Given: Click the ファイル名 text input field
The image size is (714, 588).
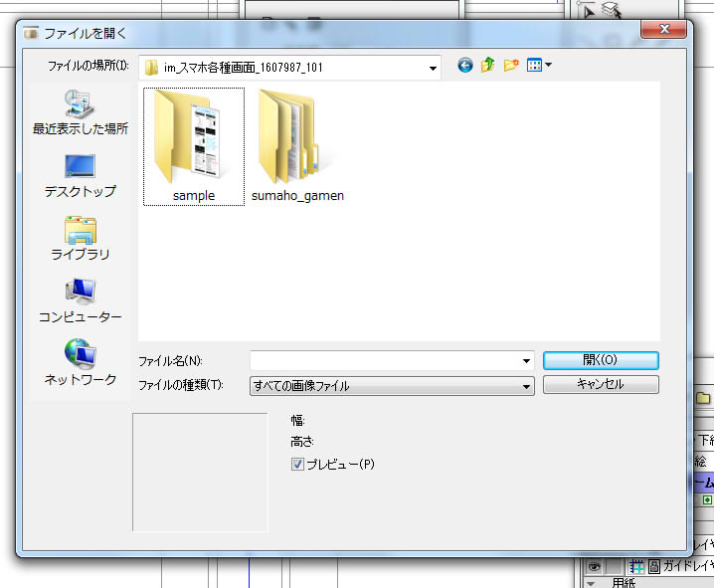Looking at the screenshot, I should tap(385, 361).
